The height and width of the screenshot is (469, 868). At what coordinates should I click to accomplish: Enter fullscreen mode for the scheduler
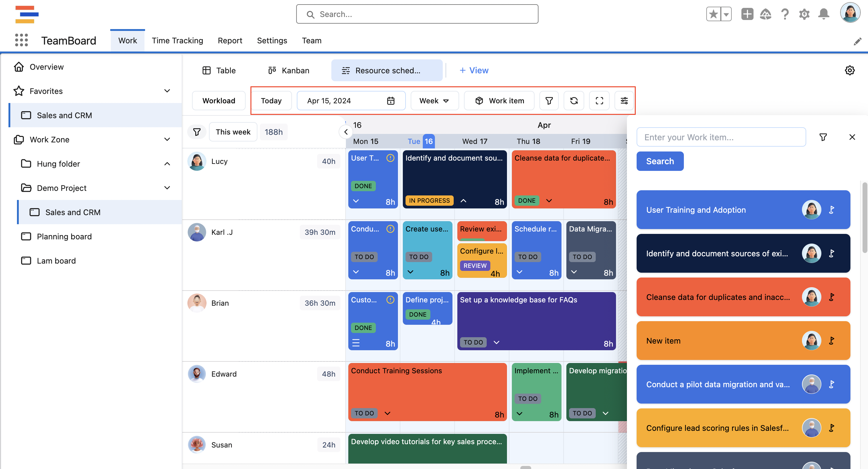click(x=599, y=101)
